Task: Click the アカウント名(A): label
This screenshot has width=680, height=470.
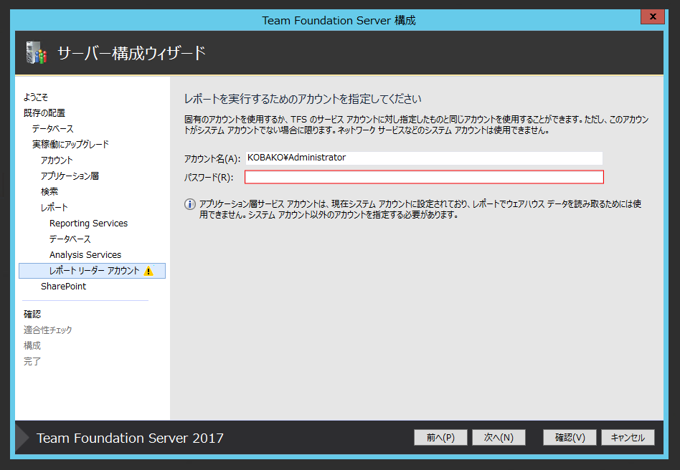Action: pos(212,159)
